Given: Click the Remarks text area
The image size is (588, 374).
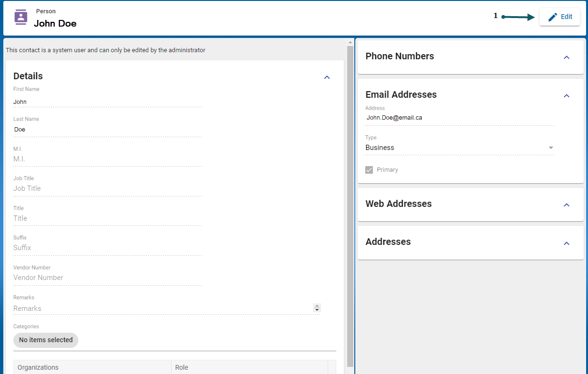Looking at the screenshot, I should [x=161, y=309].
